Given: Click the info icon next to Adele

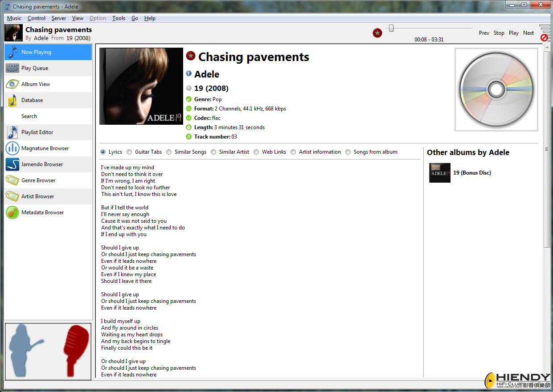Looking at the screenshot, I should click(189, 73).
